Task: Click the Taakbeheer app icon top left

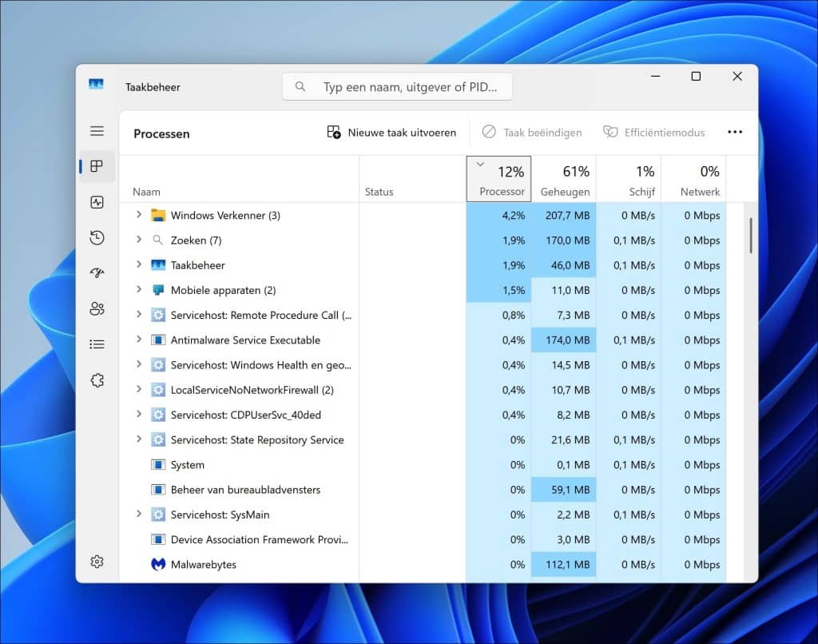Action: (x=96, y=86)
